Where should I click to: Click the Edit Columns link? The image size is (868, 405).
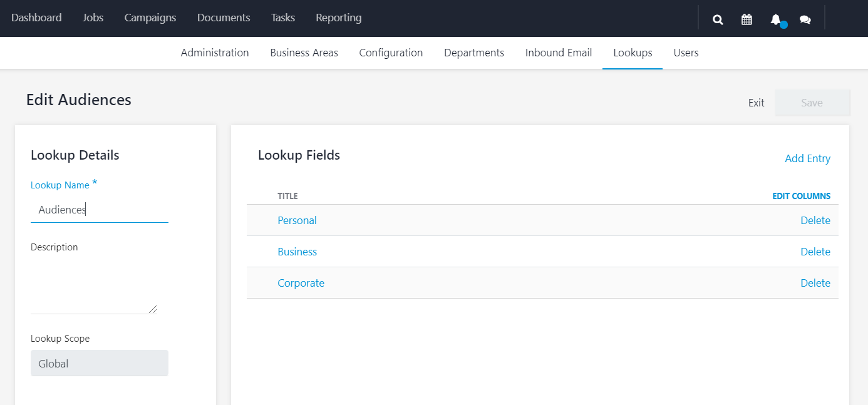pyautogui.click(x=801, y=196)
